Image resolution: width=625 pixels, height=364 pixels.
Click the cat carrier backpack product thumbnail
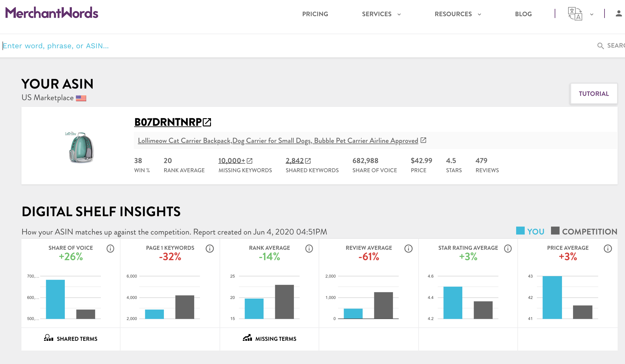click(x=80, y=147)
